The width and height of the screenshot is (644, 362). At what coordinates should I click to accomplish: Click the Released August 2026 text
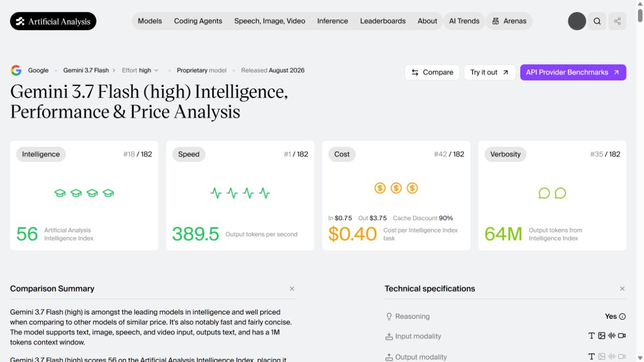click(x=273, y=70)
